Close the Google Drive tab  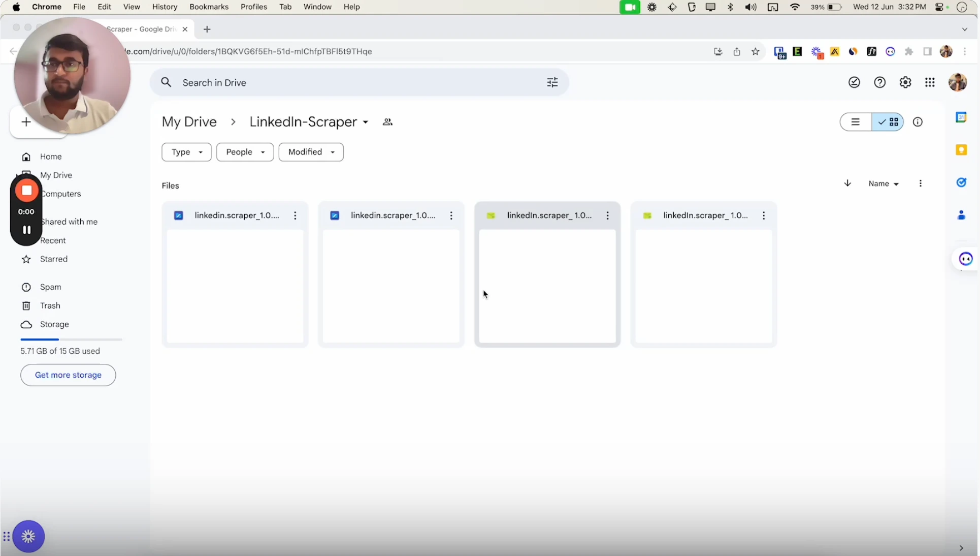click(185, 29)
